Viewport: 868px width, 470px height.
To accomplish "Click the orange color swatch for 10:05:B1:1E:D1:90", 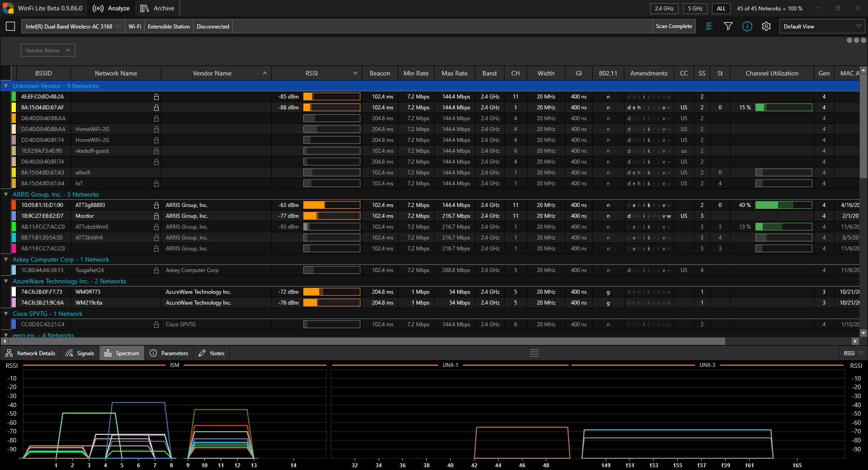I will click(x=14, y=205).
